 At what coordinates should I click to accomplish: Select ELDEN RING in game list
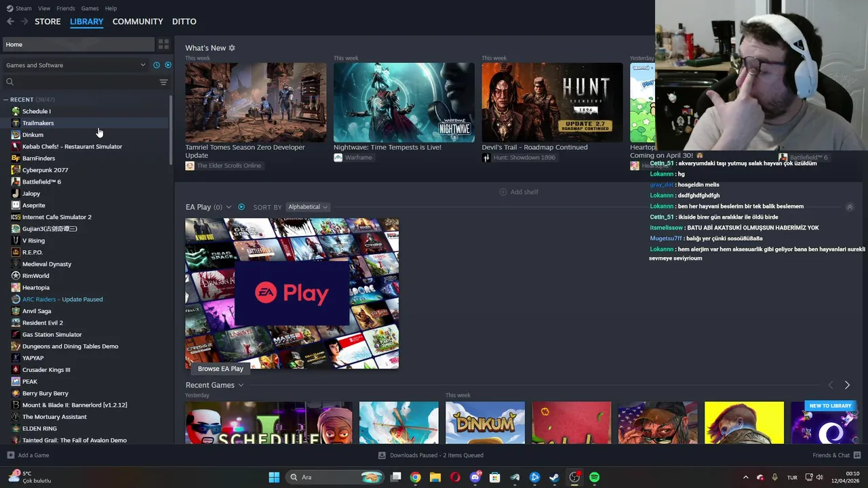pos(39,428)
